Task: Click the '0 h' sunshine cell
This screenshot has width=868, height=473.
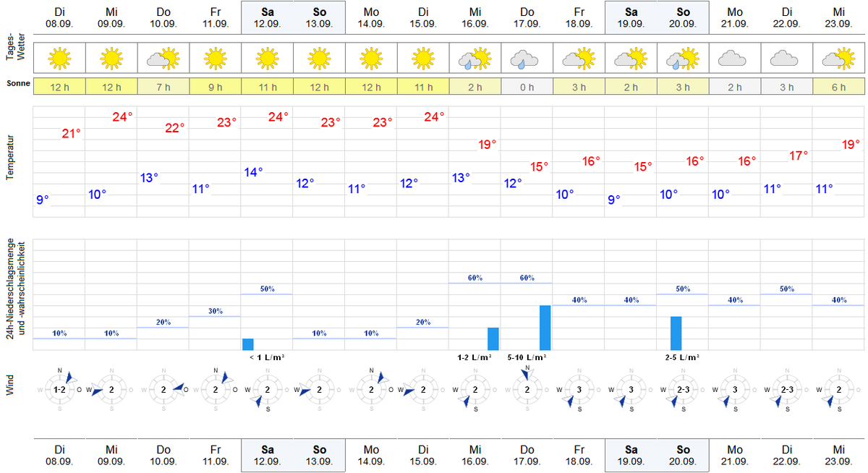Action: (527, 88)
